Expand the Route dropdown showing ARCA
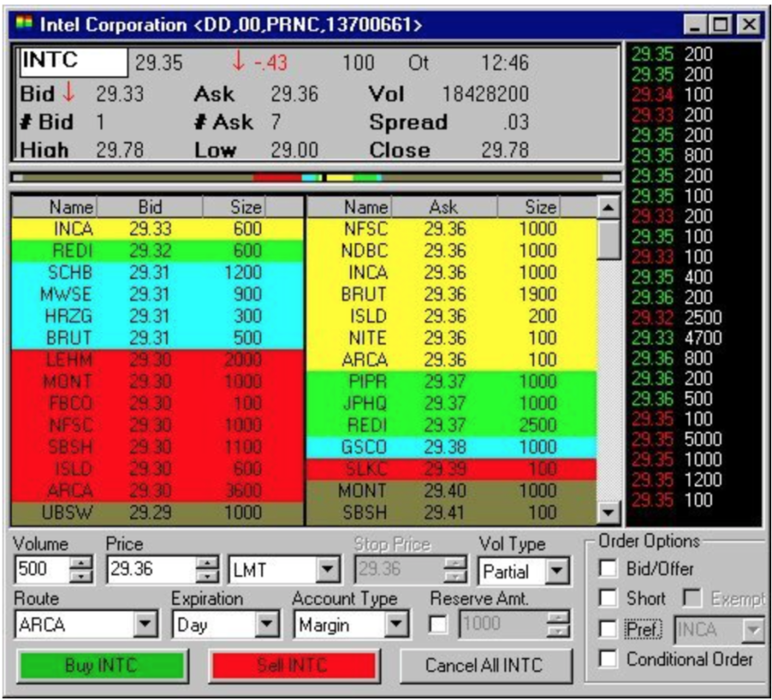The height and width of the screenshot is (700, 772). click(x=144, y=624)
